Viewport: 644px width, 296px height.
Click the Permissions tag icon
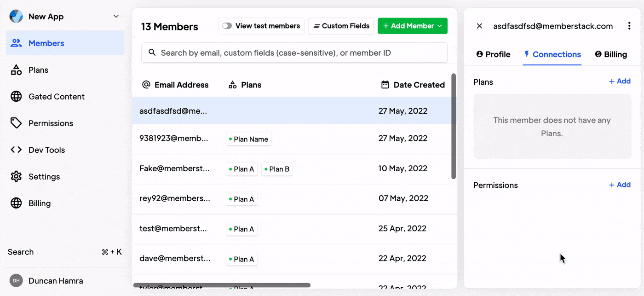point(16,123)
